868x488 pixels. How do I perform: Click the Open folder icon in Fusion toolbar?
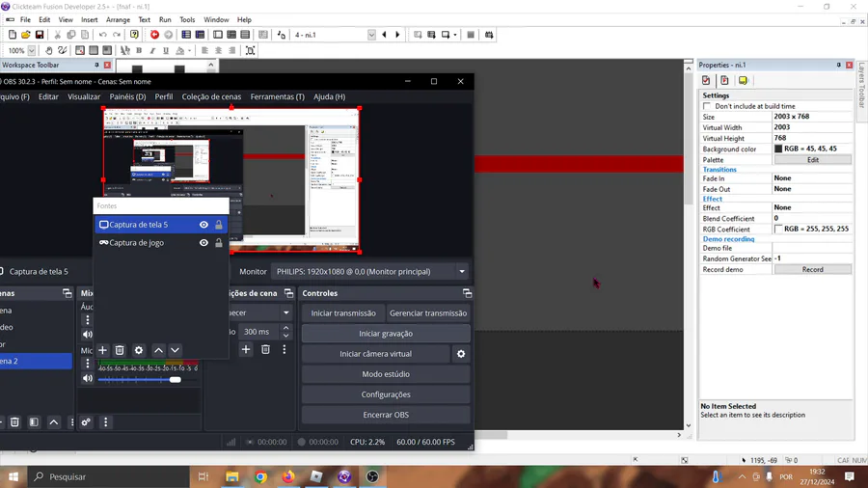(25, 35)
